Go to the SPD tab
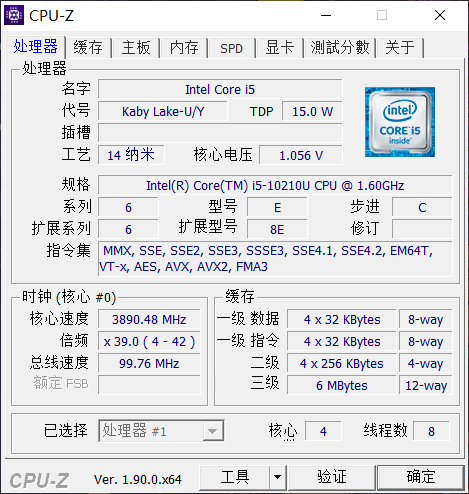Viewport: 469px width, 494px height. [232, 47]
